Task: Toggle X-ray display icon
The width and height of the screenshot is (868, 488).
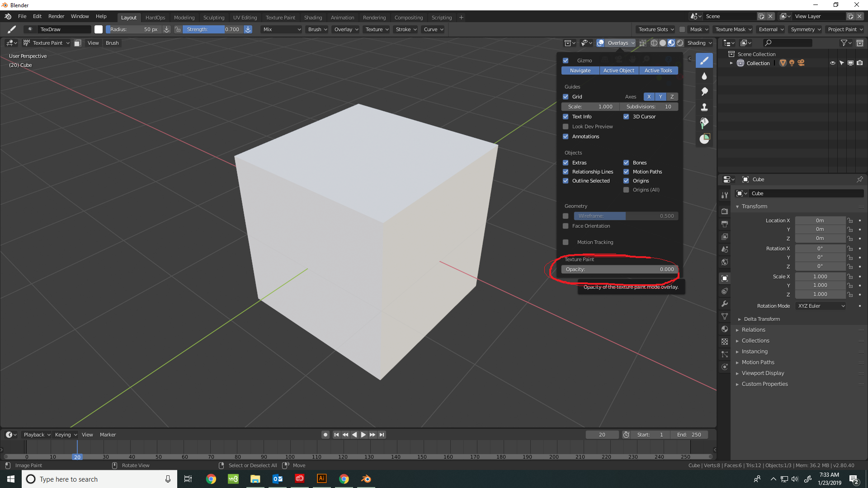Action: click(x=642, y=43)
